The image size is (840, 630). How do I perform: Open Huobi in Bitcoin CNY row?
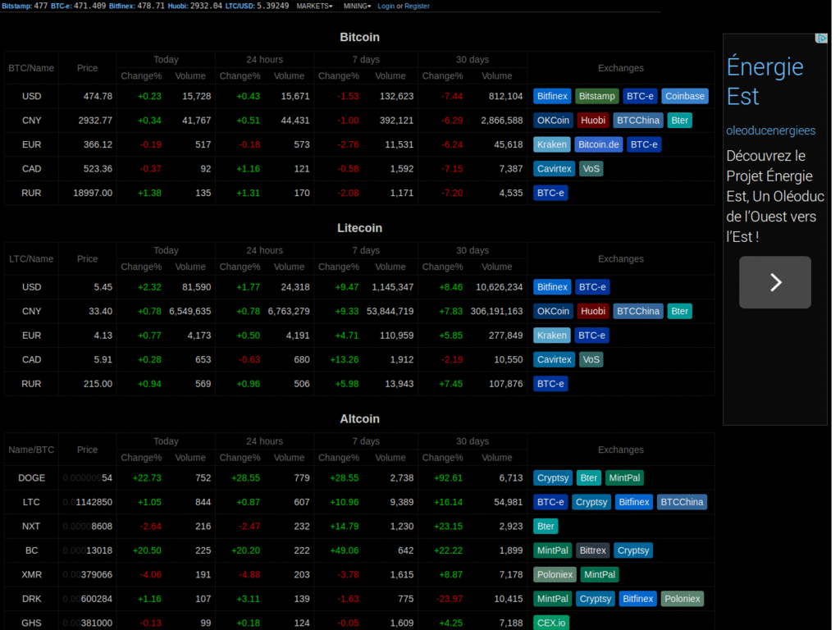pos(592,121)
